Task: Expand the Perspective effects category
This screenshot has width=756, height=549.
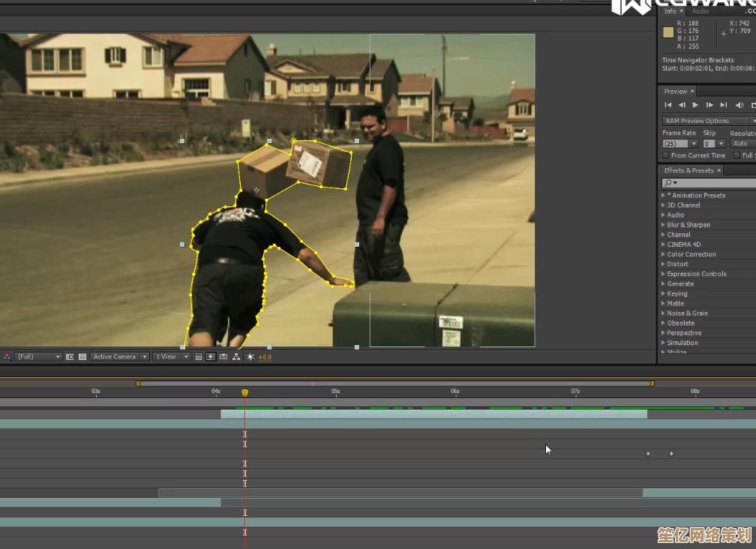Action: click(x=664, y=333)
